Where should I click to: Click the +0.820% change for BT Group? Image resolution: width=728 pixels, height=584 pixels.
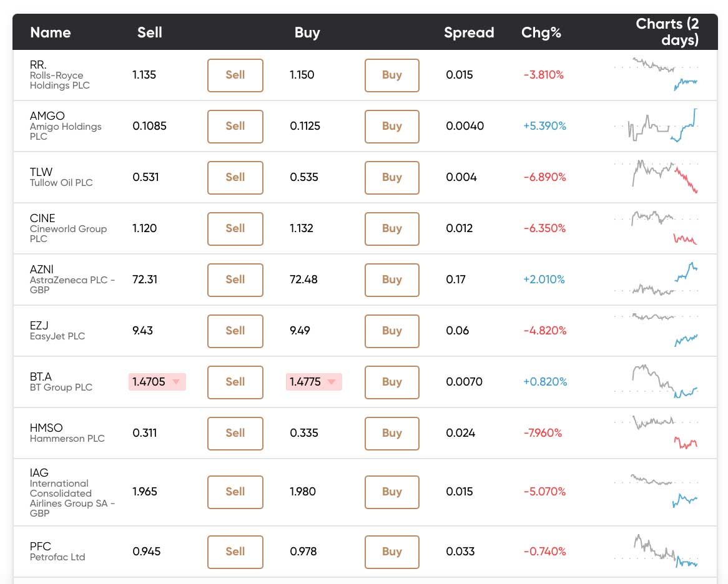[x=545, y=382]
